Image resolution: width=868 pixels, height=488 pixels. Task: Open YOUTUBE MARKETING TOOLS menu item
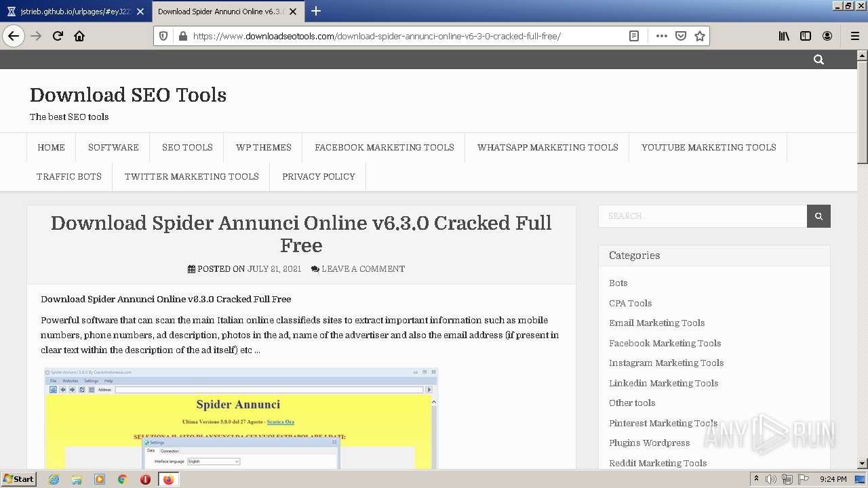point(709,147)
